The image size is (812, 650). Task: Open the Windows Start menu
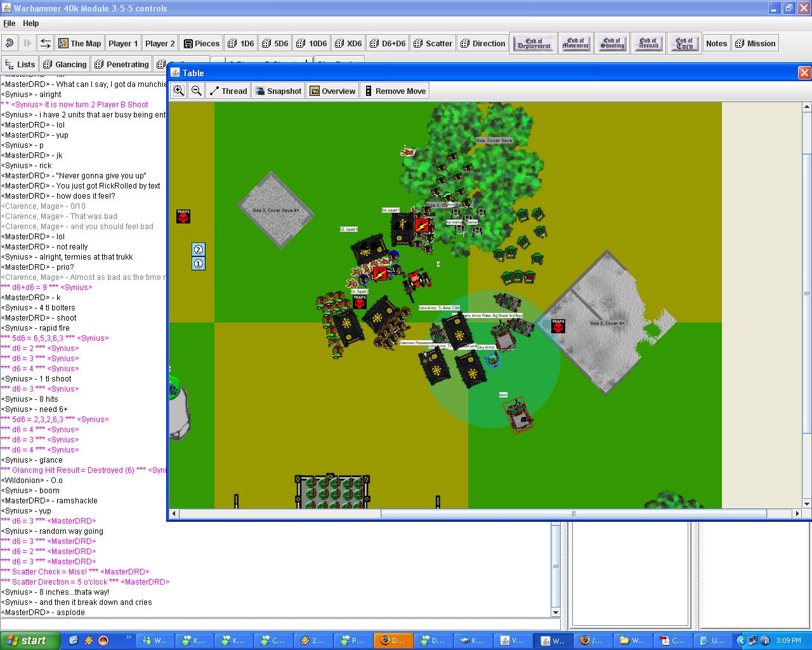click(30, 640)
